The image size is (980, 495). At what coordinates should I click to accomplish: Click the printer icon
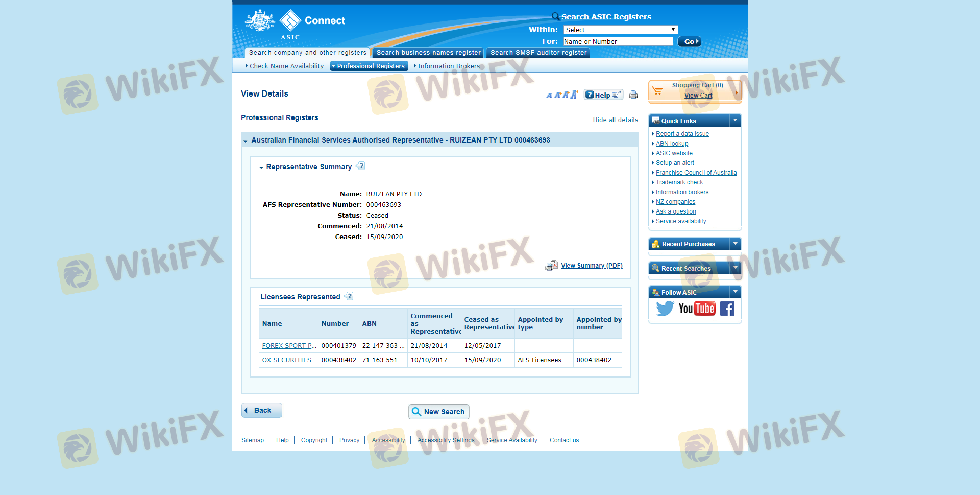pos(633,95)
